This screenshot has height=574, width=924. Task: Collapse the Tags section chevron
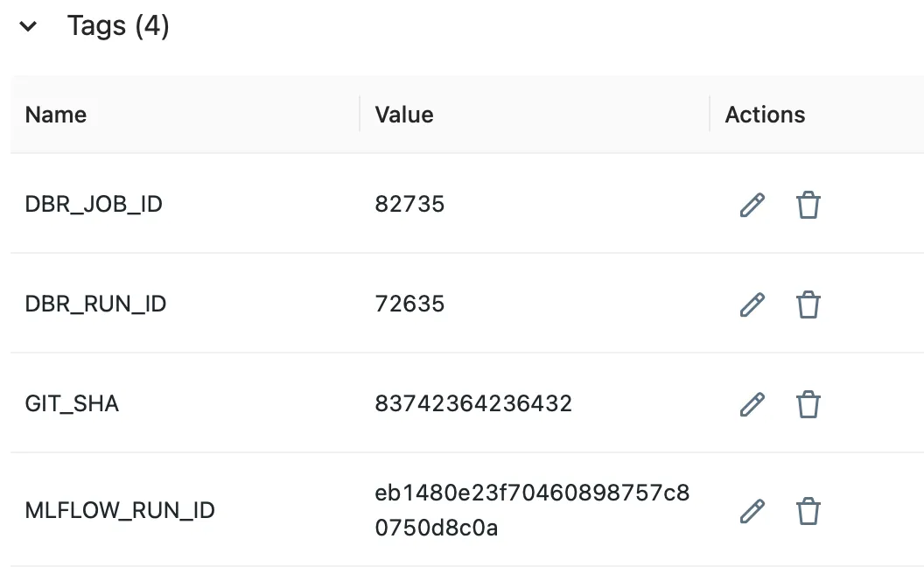pyautogui.click(x=28, y=26)
